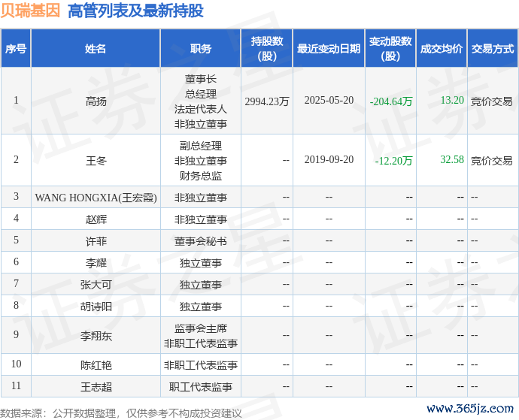
Task: Click 独立董事 in 胡诗阳's row
Action: click(201, 307)
